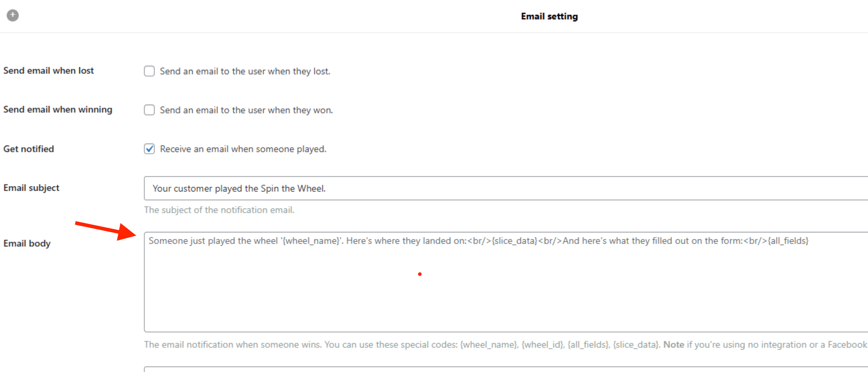Click the special codes help text below Email body
The height and width of the screenshot is (372, 868).
pyautogui.click(x=506, y=344)
